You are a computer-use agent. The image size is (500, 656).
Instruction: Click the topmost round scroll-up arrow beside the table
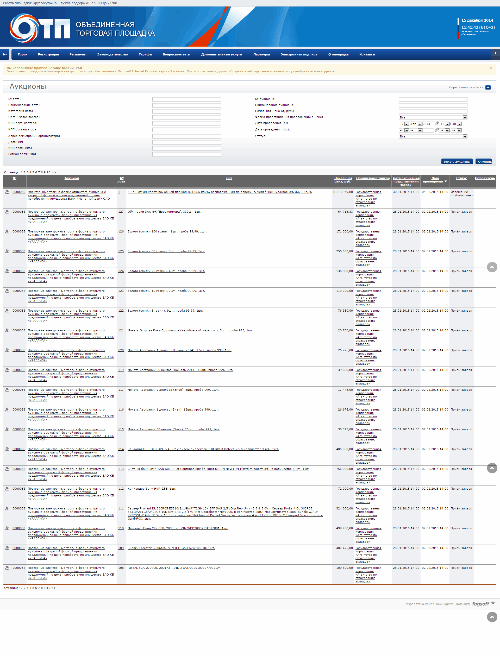click(x=492, y=267)
